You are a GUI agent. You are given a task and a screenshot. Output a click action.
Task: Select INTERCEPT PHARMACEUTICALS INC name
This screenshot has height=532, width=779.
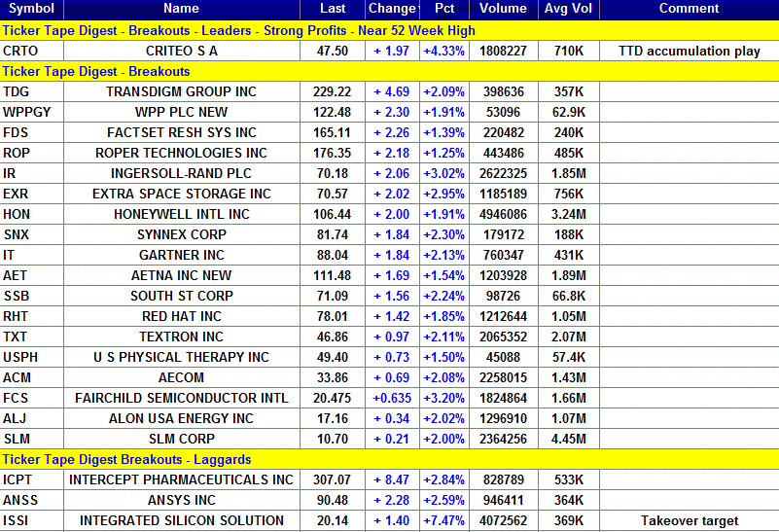pyautogui.click(x=181, y=479)
